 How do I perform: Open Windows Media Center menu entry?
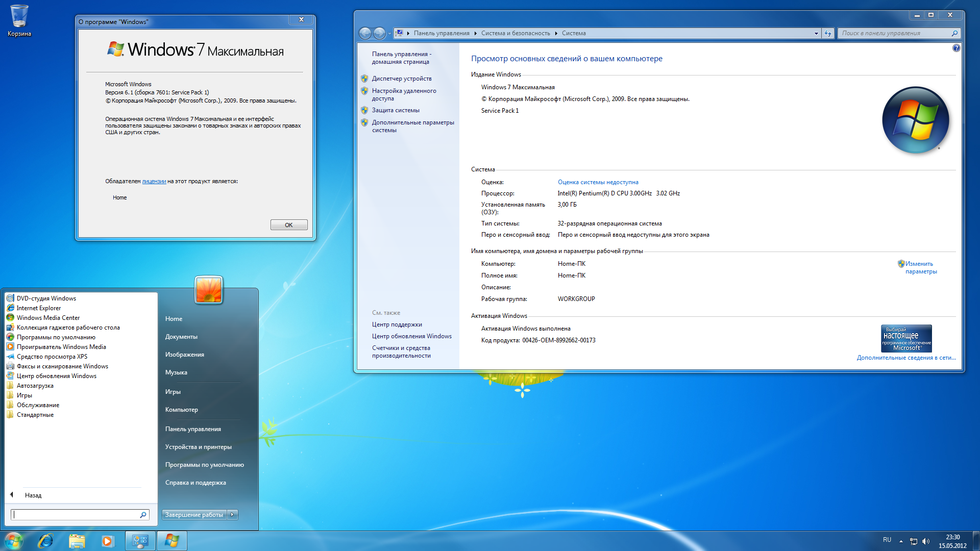(x=48, y=318)
